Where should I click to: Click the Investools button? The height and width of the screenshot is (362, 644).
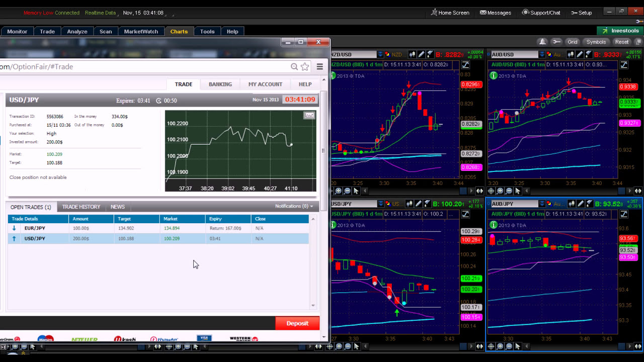[x=620, y=31]
